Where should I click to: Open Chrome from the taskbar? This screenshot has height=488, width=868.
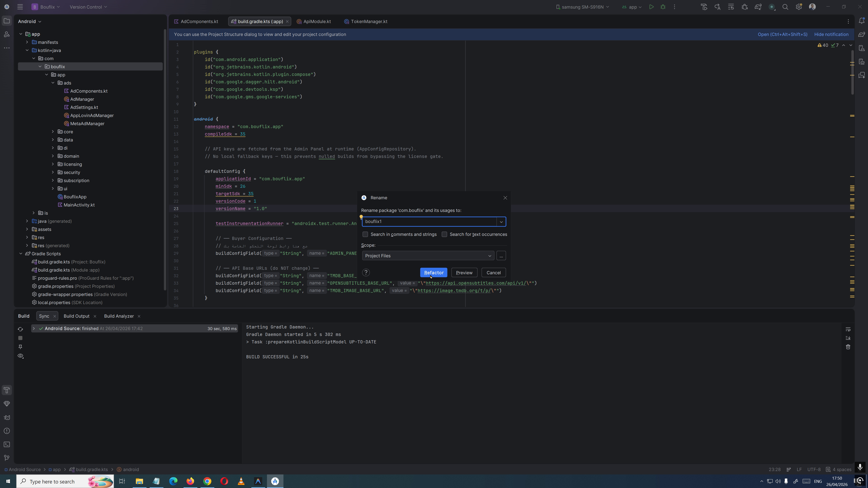coord(207,481)
